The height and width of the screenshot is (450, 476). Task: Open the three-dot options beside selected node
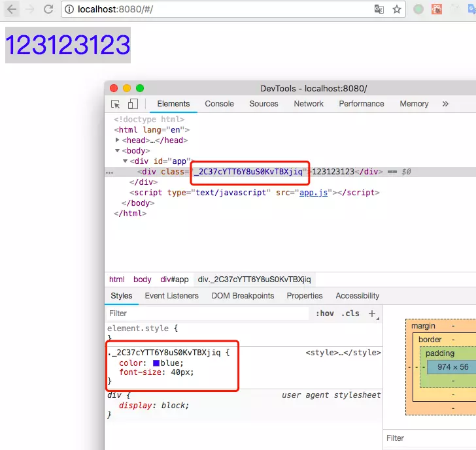[x=110, y=172]
